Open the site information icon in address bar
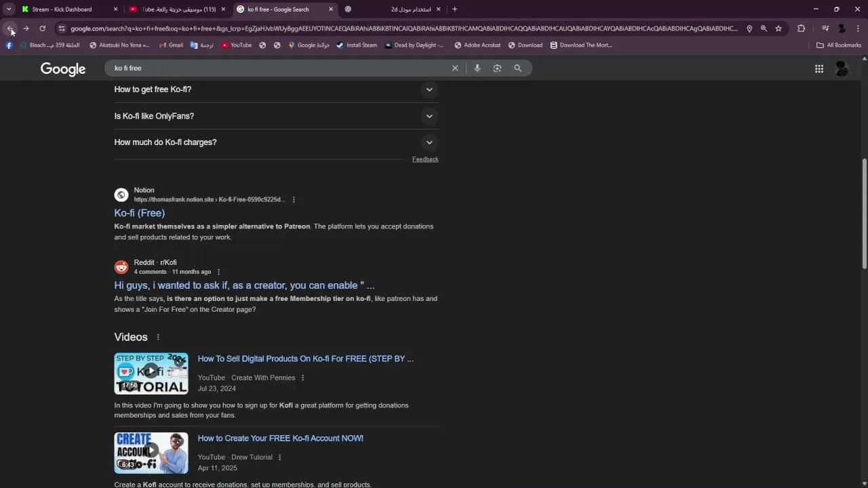 click(62, 28)
